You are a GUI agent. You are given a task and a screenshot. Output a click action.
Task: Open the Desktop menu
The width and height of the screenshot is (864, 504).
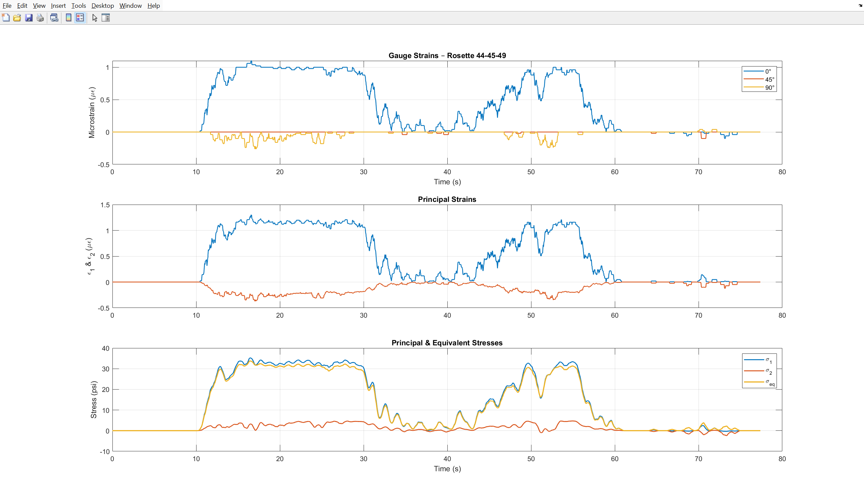point(103,5)
